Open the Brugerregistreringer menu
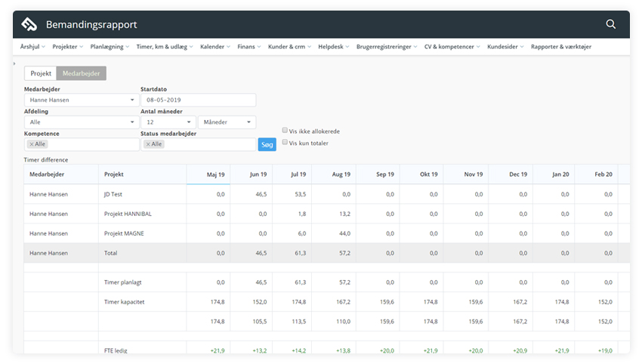This screenshot has height=364, width=642. coord(387,47)
